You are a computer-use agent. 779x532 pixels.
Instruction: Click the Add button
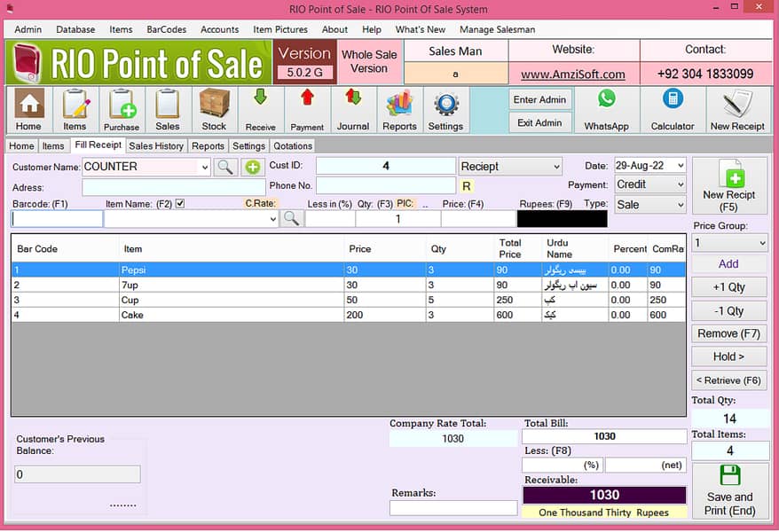click(728, 264)
